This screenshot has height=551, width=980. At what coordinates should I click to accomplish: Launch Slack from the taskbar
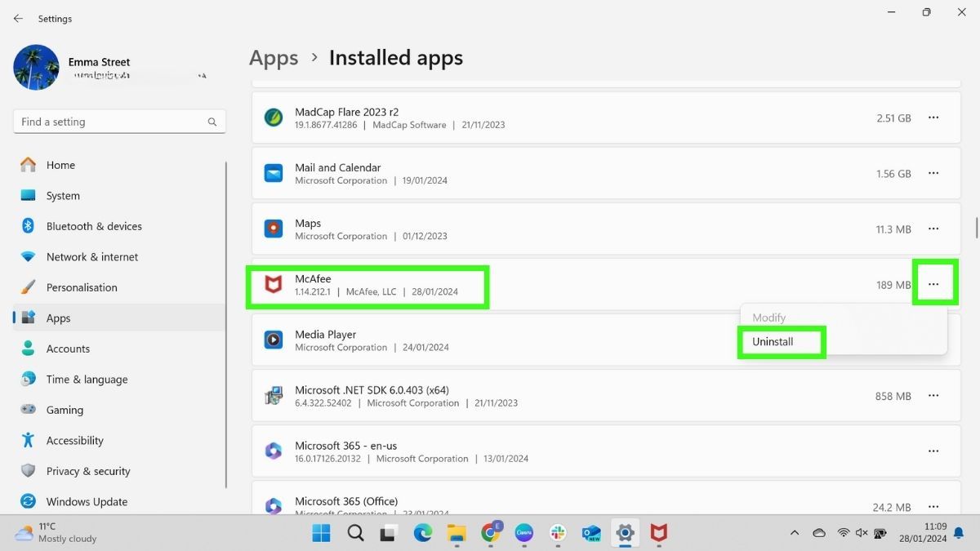(x=557, y=533)
